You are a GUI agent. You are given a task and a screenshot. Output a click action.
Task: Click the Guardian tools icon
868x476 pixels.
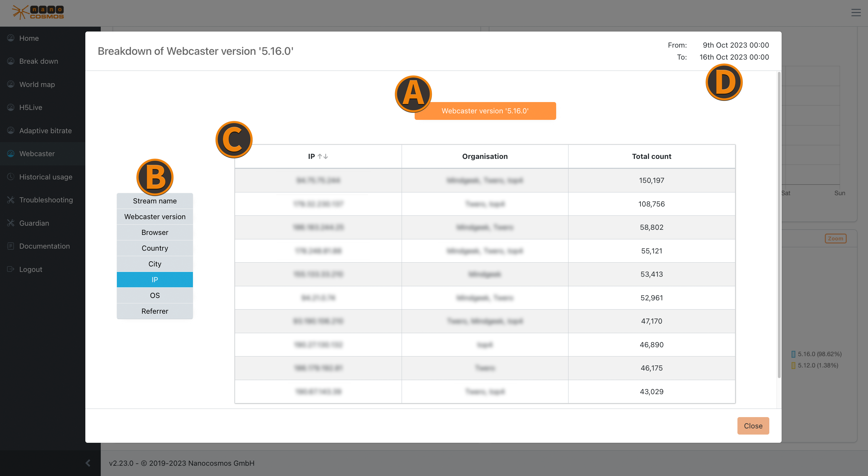click(11, 223)
